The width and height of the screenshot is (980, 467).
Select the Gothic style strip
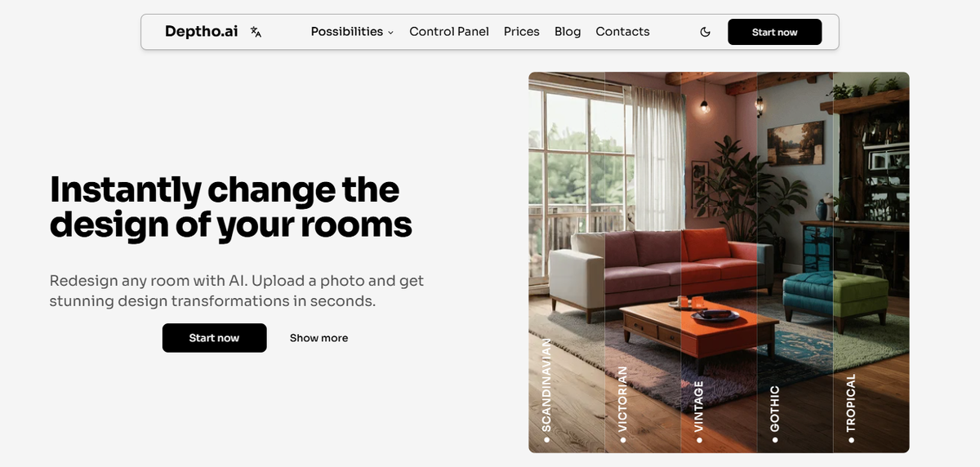coord(795,262)
